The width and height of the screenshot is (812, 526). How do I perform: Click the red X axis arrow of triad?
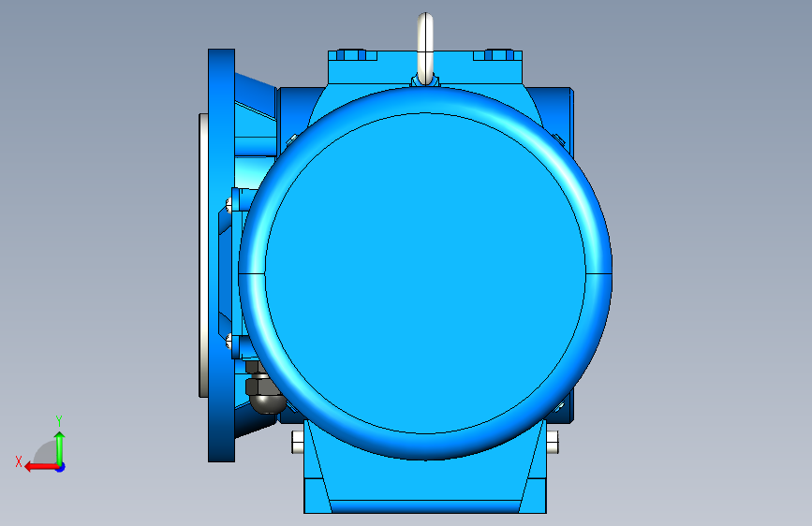click(41, 467)
